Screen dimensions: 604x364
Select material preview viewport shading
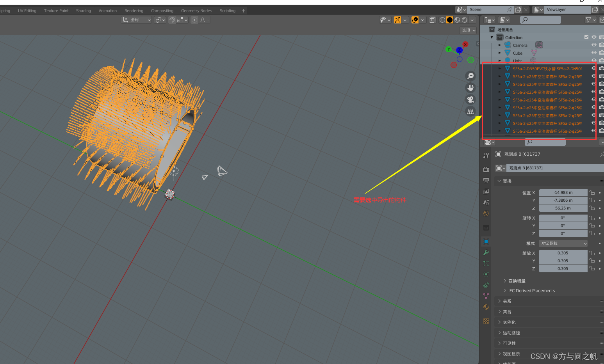[x=457, y=20]
